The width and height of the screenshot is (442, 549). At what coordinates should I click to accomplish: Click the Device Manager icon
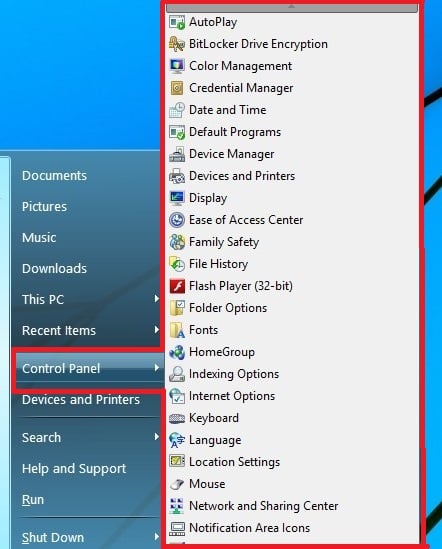pos(177,154)
